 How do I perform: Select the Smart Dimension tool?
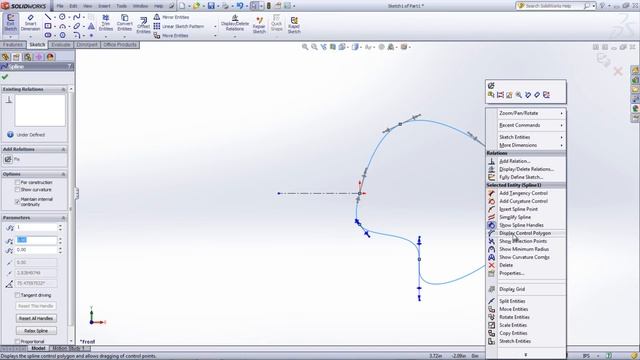[30, 23]
